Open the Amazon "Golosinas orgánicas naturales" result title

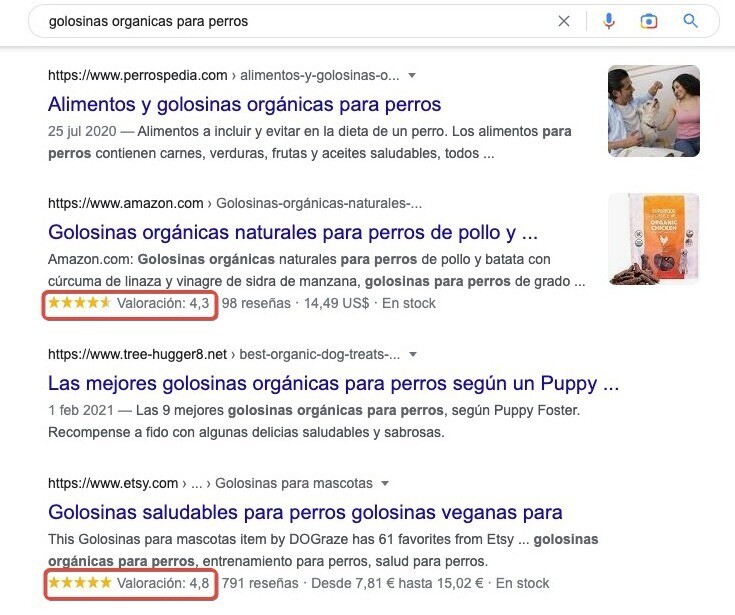292,232
